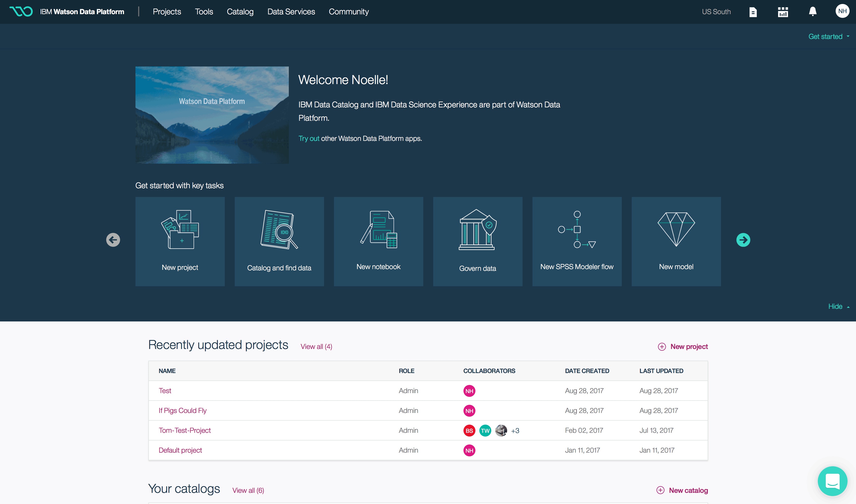Click NH avatar in Test project row

[x=469, y=391]
